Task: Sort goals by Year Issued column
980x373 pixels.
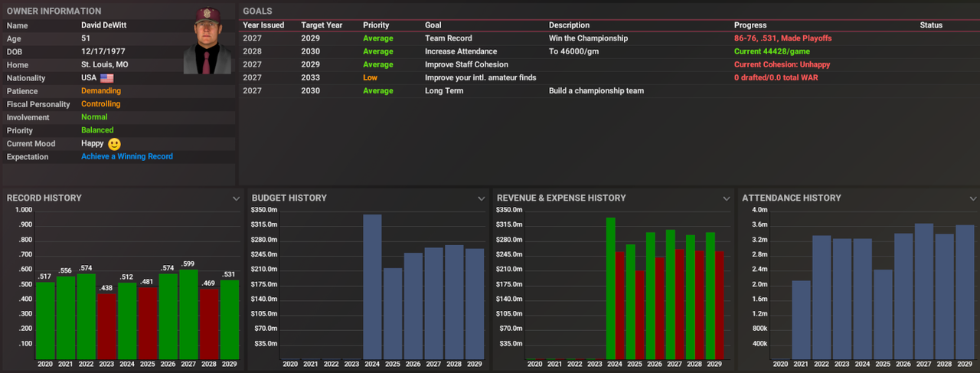Action: pyautogui.click(x=263, y=25)
